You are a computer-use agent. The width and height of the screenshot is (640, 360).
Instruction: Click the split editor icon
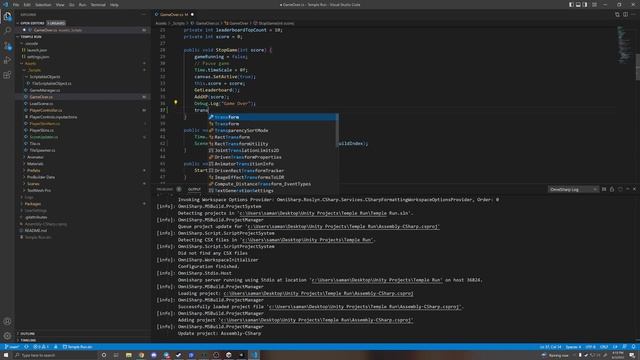point(625,14)
